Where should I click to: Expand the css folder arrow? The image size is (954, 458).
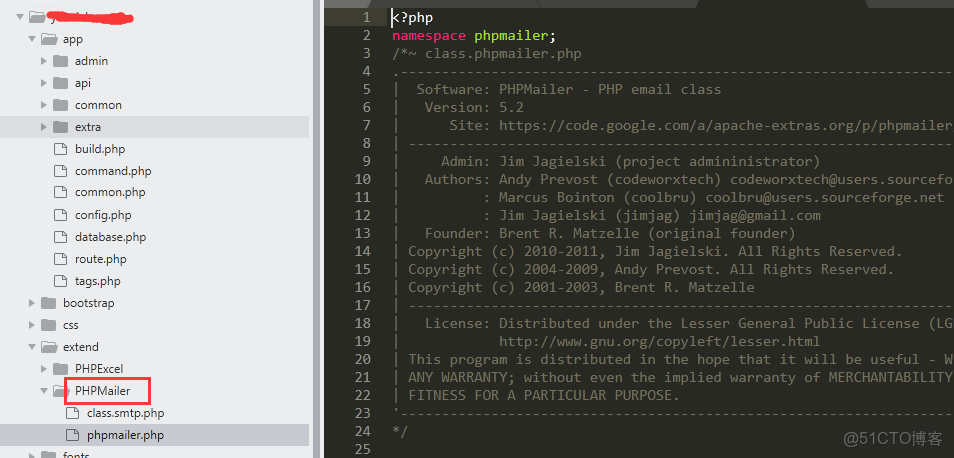coord(32,325)
